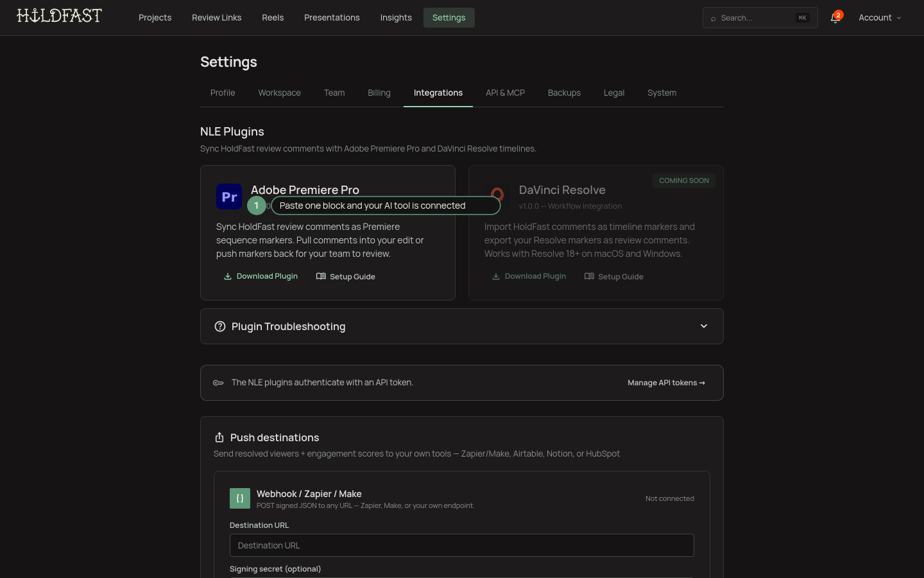Select Settings in the top navigation

coord(449,17)
